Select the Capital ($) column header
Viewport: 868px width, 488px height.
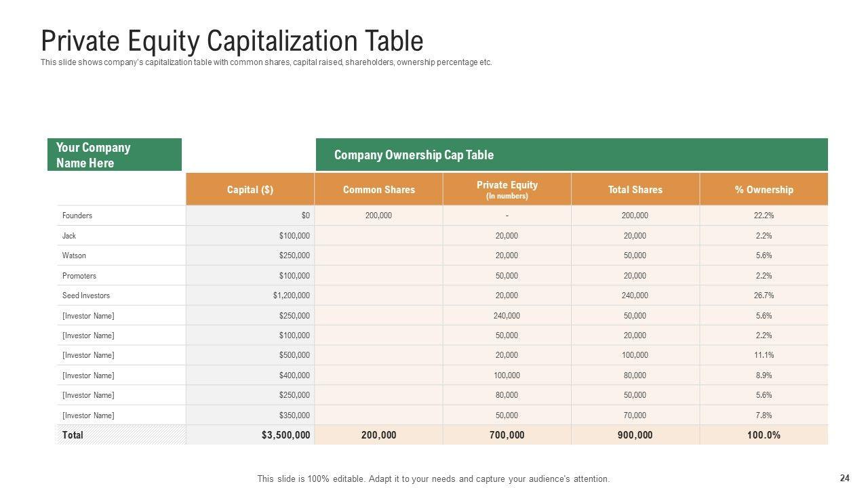tap(250, 190)
